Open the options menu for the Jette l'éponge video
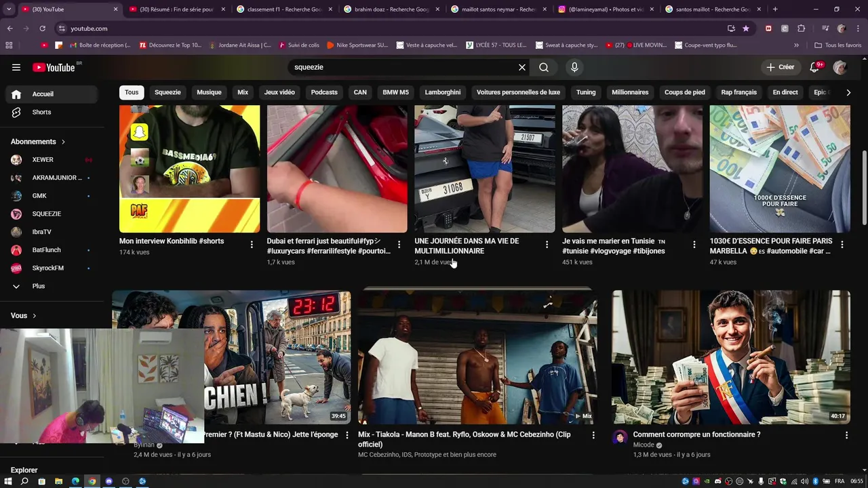868x488 pixels. pos(347,435)
